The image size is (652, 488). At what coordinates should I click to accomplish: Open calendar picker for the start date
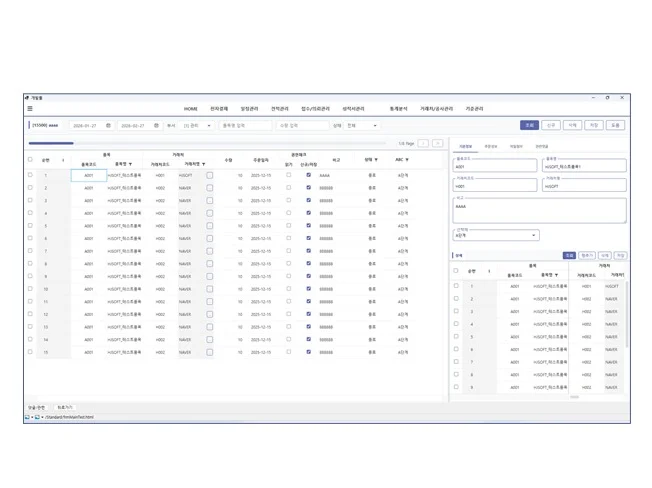(x=108, y=126)
